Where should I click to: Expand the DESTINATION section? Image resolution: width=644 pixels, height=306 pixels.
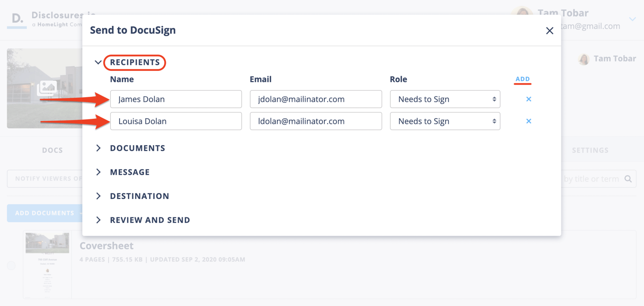139,196
